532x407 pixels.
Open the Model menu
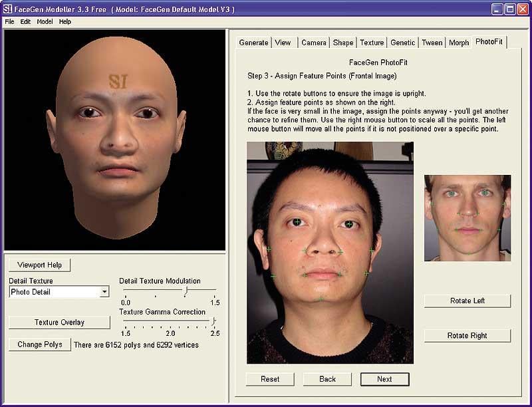pyautogui.click(x=45, y=22)
